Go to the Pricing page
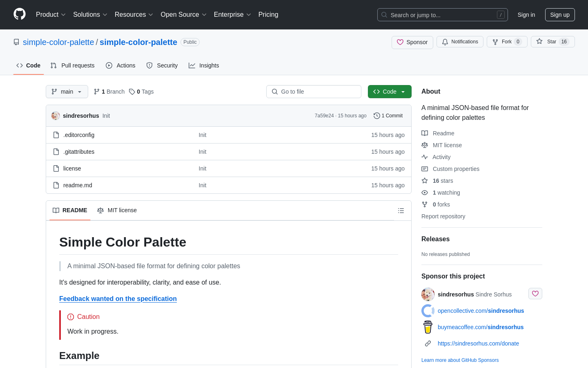Image resolution: width=588 pixels, height=368 pixels. tap(268, 15)
